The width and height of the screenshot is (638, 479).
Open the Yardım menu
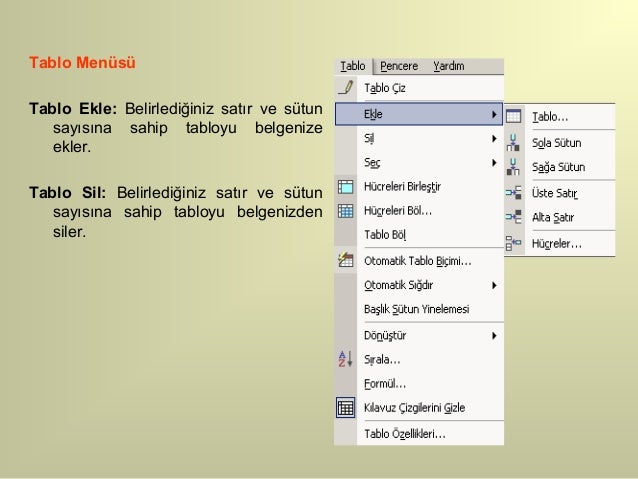pos(448,66)
